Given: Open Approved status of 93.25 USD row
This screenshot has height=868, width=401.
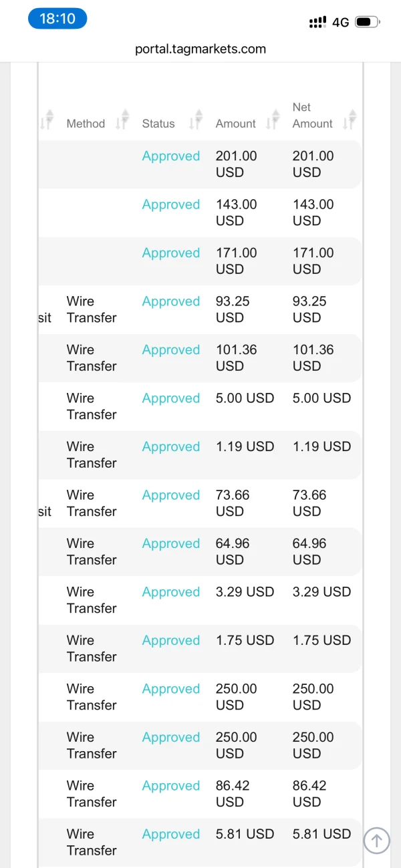Looking at the screenshot, I should [x=171, y=301].
